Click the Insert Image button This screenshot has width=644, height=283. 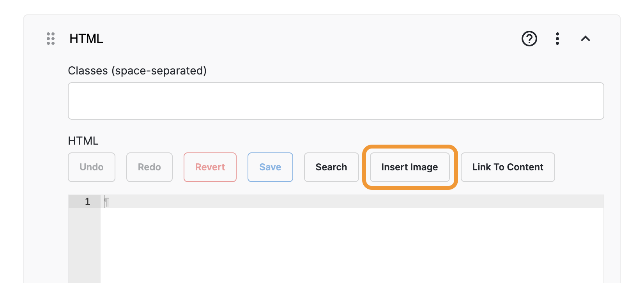click(x=409, y=167)
